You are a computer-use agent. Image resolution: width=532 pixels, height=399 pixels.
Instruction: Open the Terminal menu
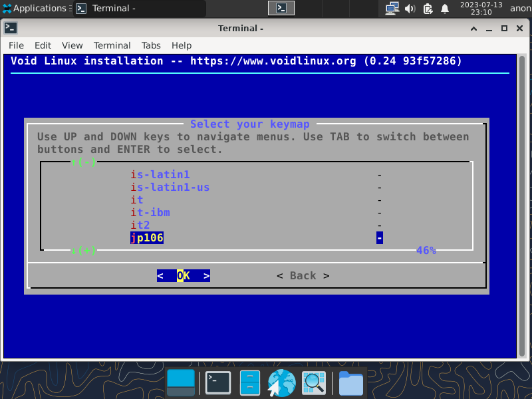[112, 45]
